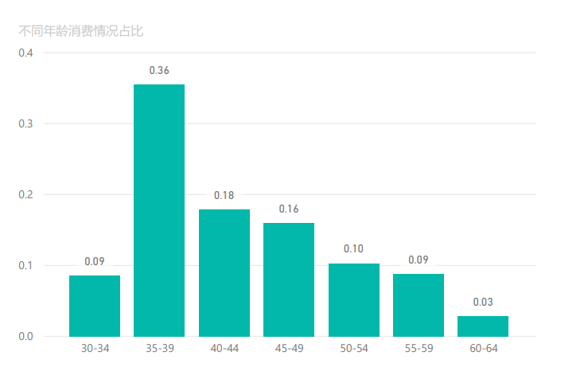Click the 0.03 data label
The image size is (588, 375).
(483, 303)
